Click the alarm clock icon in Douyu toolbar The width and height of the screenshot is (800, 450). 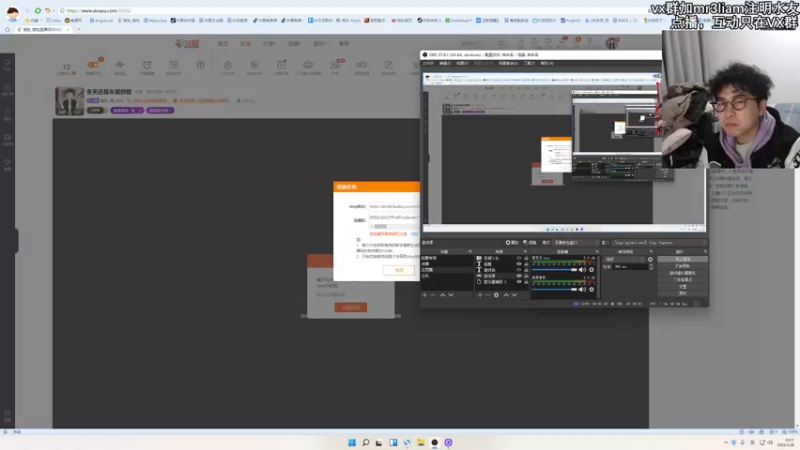(x=147, y=65)
